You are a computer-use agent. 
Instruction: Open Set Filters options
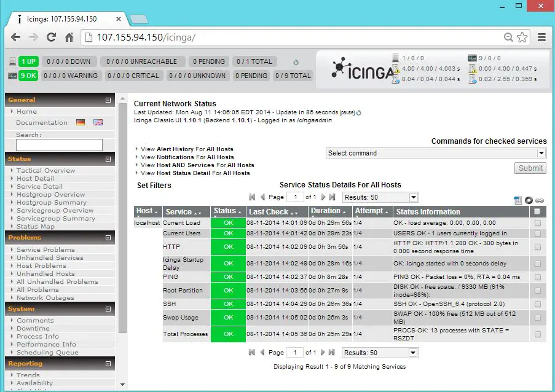point(154,186)
